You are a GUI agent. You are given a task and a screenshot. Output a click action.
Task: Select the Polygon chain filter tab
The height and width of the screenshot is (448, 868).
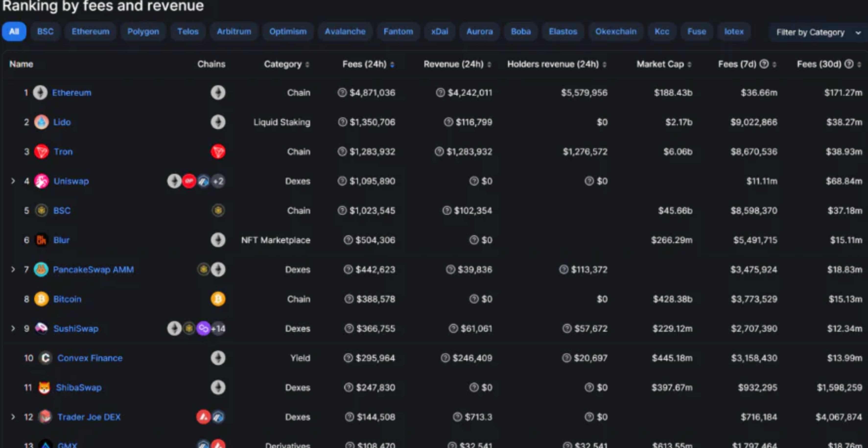[143, 32]
